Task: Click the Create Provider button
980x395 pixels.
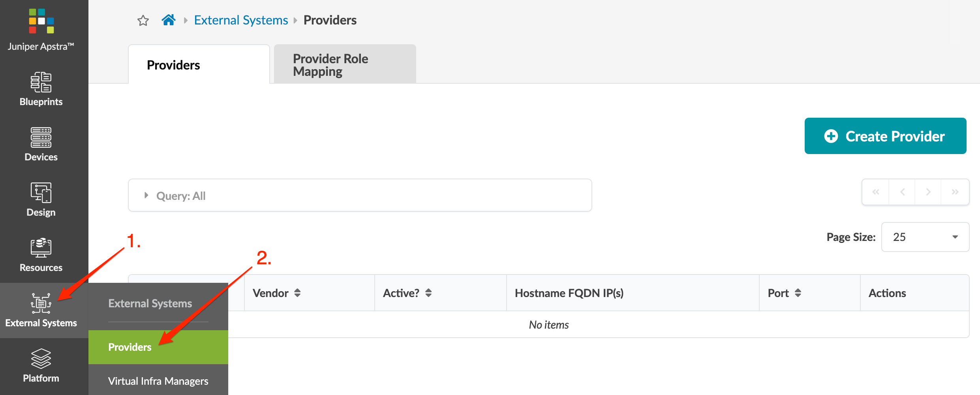Action: [x=885, y=136]
